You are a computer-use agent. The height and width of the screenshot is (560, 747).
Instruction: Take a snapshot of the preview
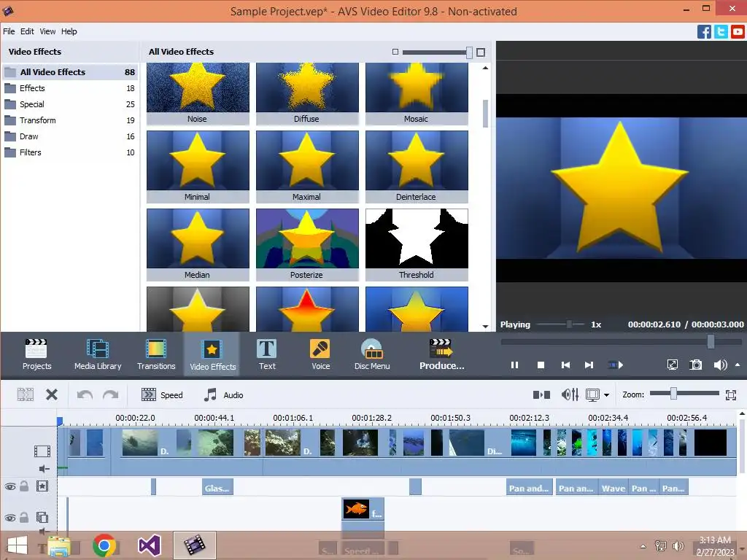tap(695, 365)
